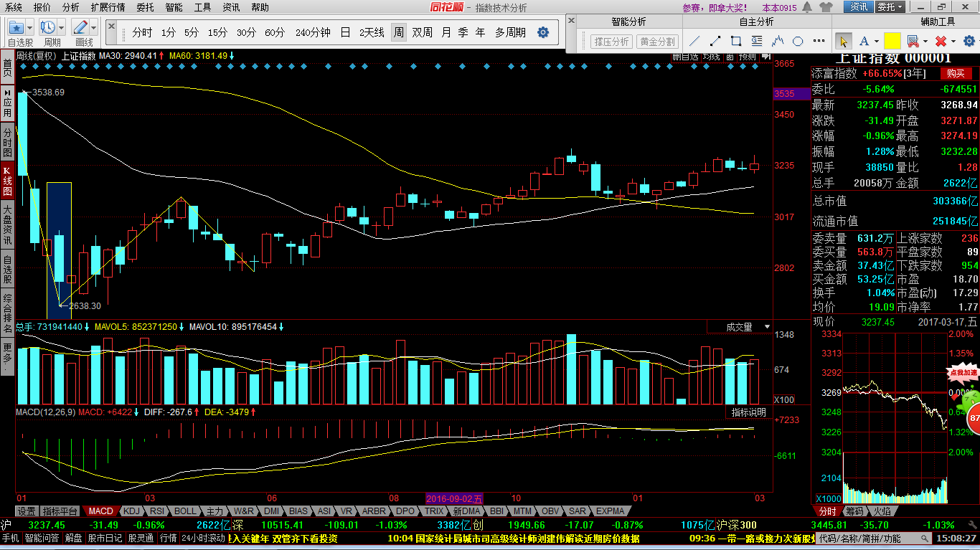Switch chart period to 分时
This screenshot has height=550, width=980.
point(142,32)
